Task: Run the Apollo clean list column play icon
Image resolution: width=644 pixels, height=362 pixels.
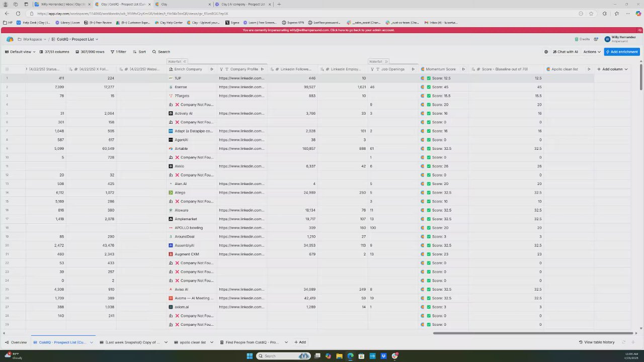Action: [589, 69]
